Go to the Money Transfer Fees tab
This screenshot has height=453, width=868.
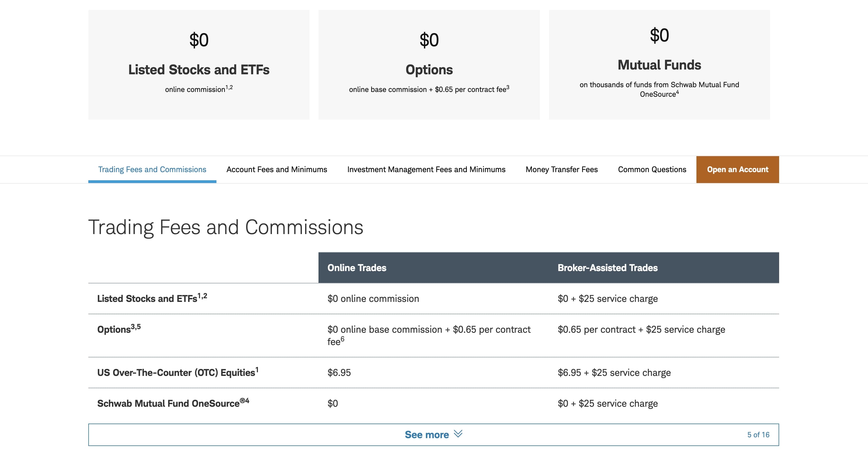pos(562,169)
